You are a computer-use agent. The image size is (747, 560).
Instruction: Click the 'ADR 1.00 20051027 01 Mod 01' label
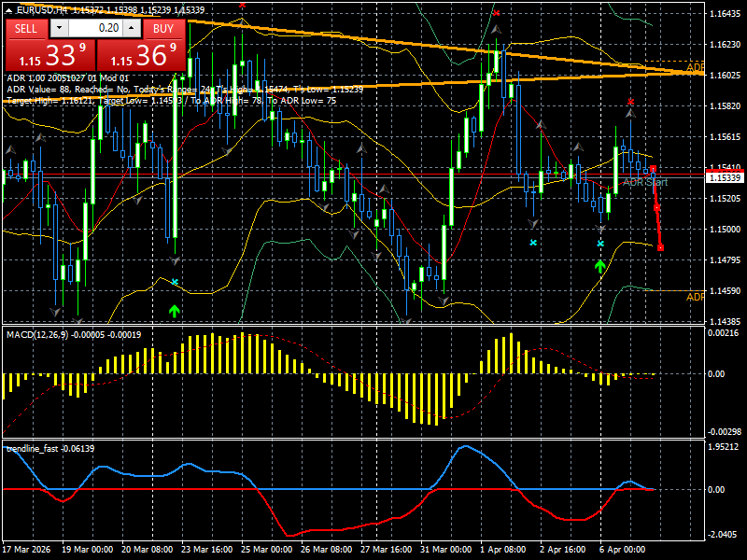tap(67, 78)
